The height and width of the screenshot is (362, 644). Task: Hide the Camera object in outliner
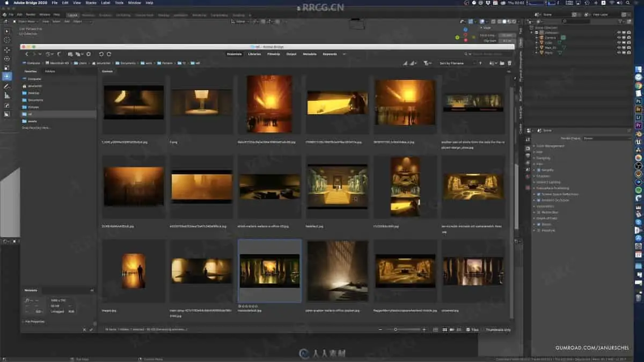coord(619,37)
